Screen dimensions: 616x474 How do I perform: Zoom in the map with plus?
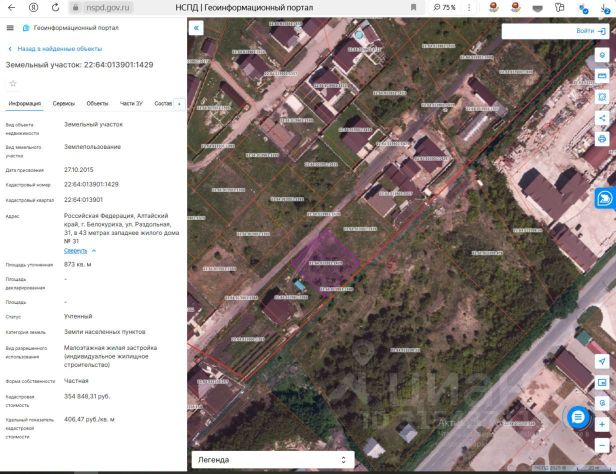coord(602,425)
